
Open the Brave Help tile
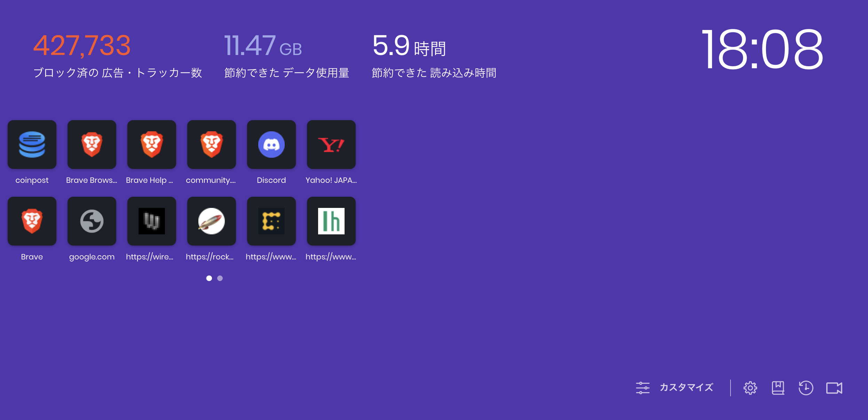pyautogui.click(x=152, y=145)
